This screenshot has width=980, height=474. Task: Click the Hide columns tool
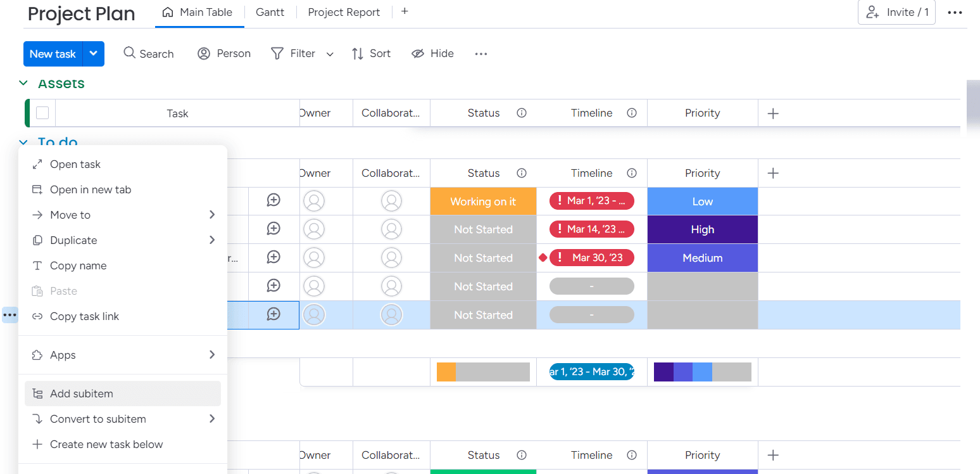(x=433, y=54)
